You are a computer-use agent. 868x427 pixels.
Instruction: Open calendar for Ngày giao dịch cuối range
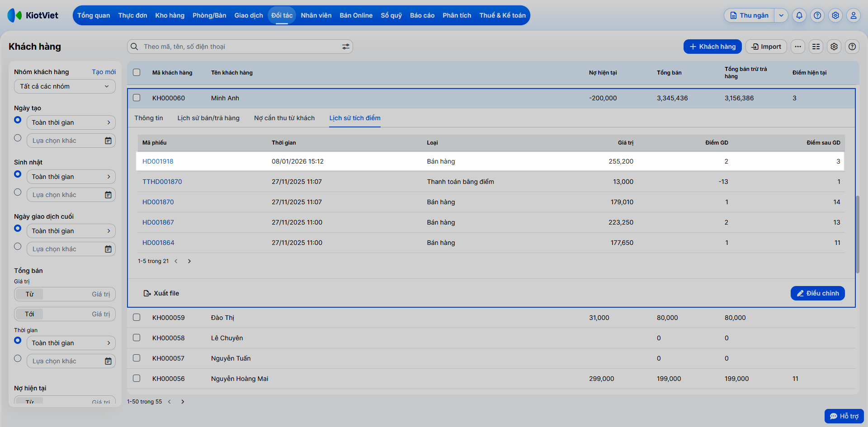108,249
